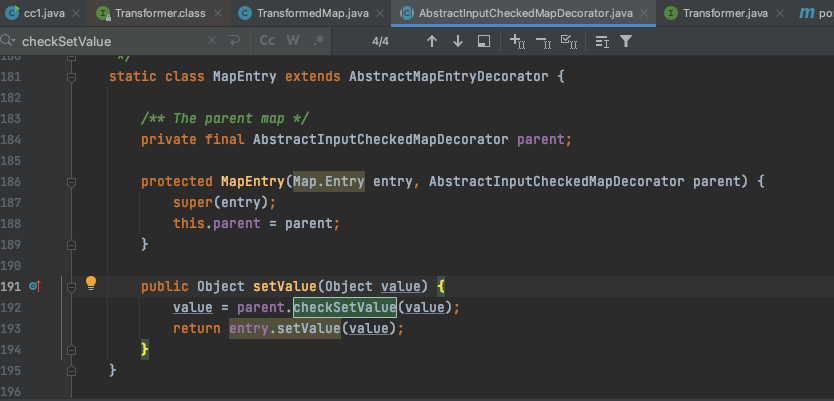Close the AbstractInputCheckedMapDecorator.java tab
The width and height of the screenshot is (834, 401).
click(644, 13)
